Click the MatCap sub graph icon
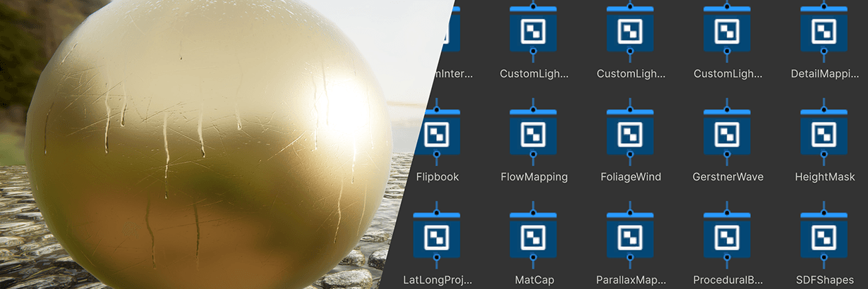Viewport: 868px width, 289px height. [534, 237]
